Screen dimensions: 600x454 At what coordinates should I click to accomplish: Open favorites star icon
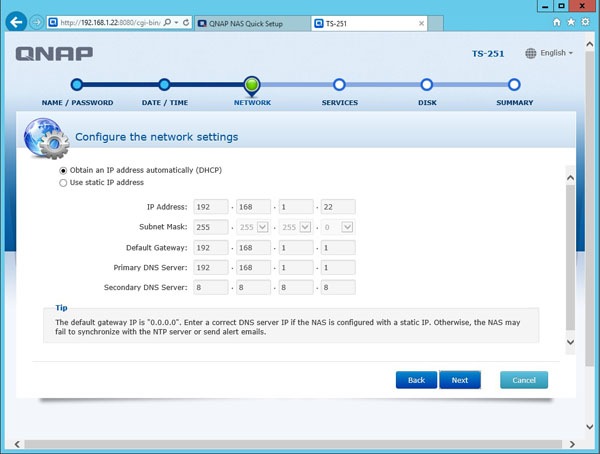click(x=571, y=22)
